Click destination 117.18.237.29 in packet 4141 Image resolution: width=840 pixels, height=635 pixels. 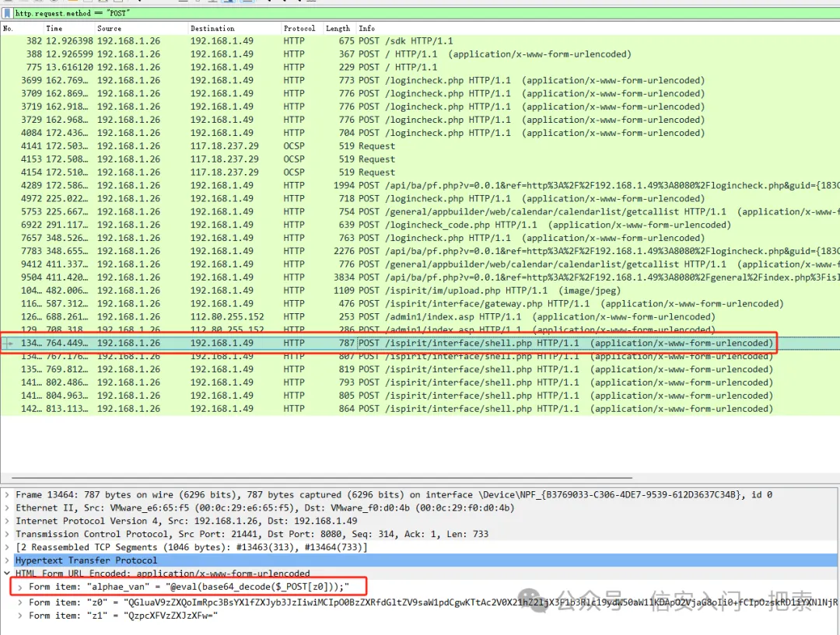[x=225, y=145]
